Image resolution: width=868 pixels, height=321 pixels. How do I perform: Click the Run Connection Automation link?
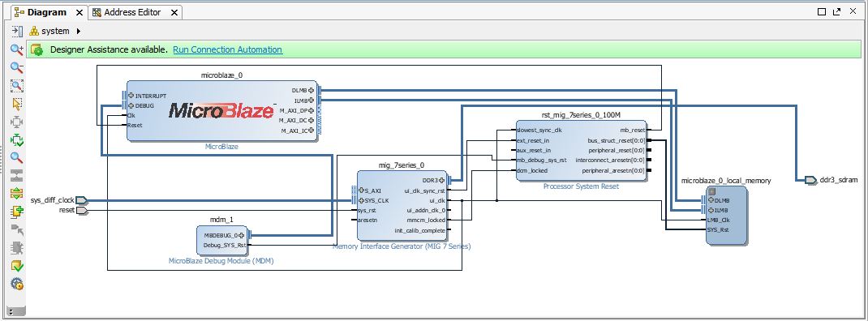click(x=227, y=49)
